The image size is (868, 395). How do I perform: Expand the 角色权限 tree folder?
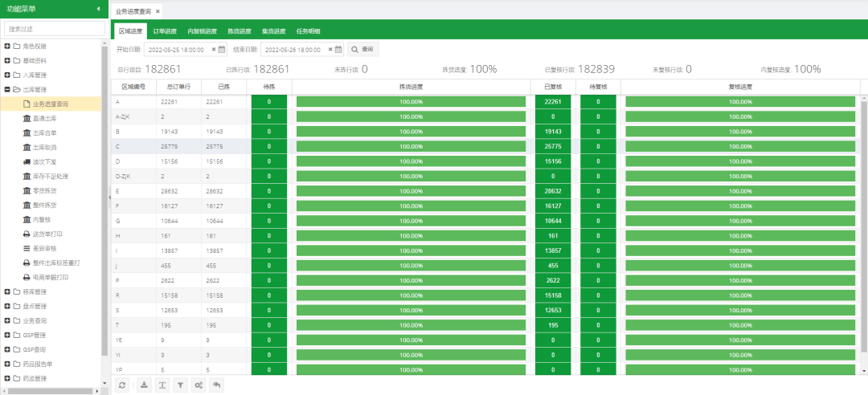(7, 46)
